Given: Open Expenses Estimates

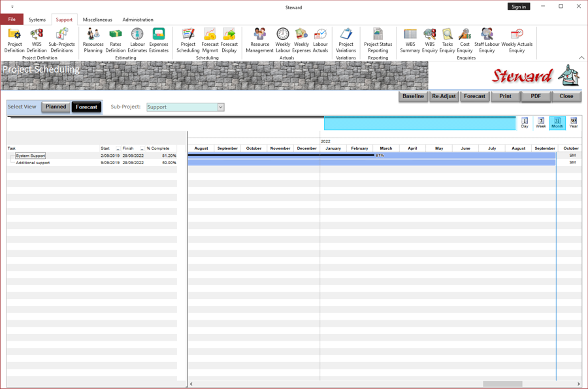Looking at the screenshot, I should (x=159, y=41).
